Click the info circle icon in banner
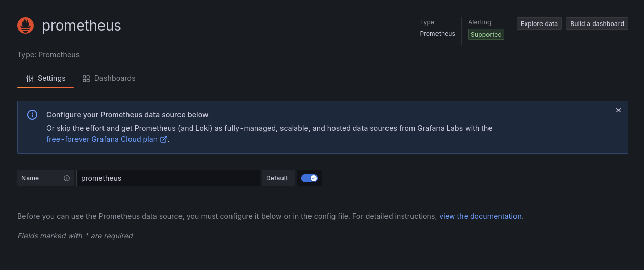The image size is (644, 270). (x=32, y=115)
